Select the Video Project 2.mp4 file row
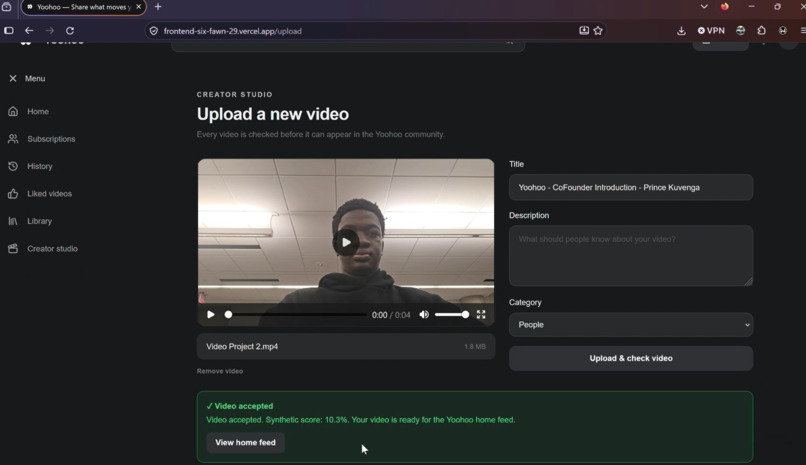This screenshot has height=465, width=806. [346, 346]
